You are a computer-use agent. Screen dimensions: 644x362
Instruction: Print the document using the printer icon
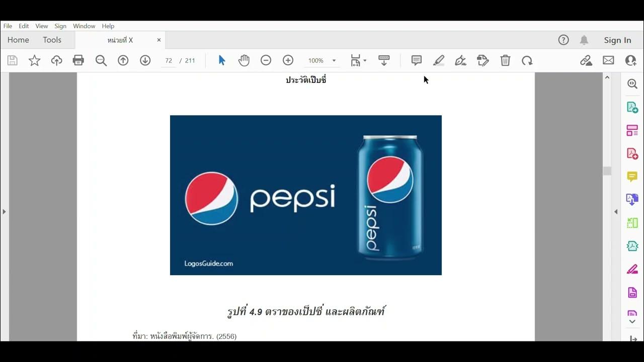pyautogui.click(x=78, y=61)
